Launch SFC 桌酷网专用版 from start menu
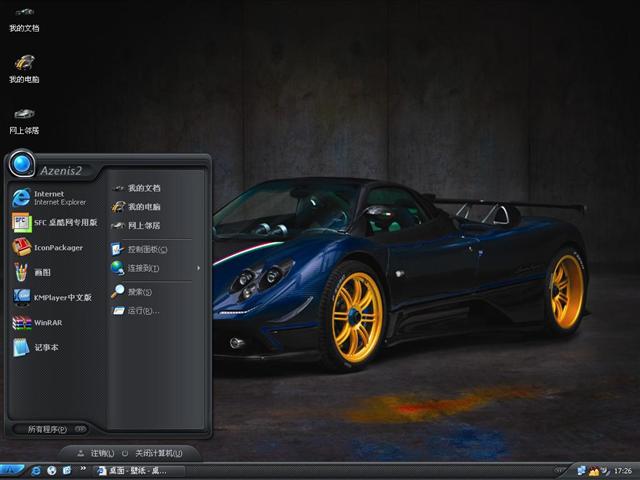This screenshot has height=480, width=640. pos(55,222)
